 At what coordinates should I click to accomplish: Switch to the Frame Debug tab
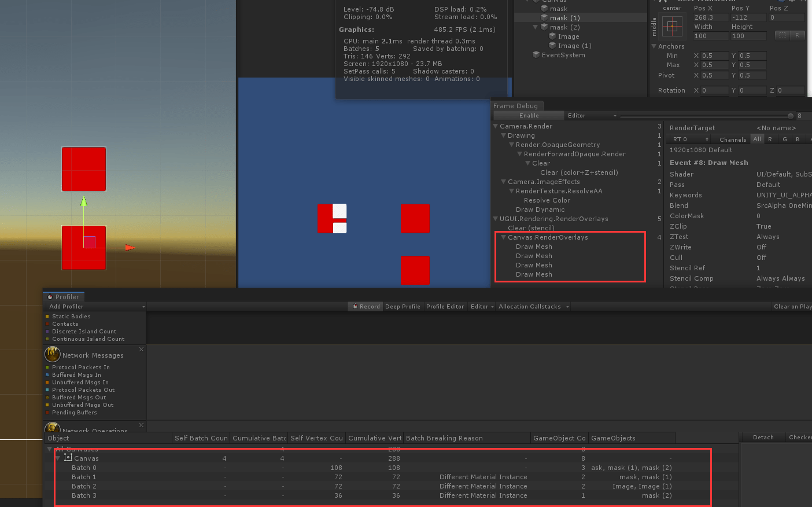click(516, 106)
